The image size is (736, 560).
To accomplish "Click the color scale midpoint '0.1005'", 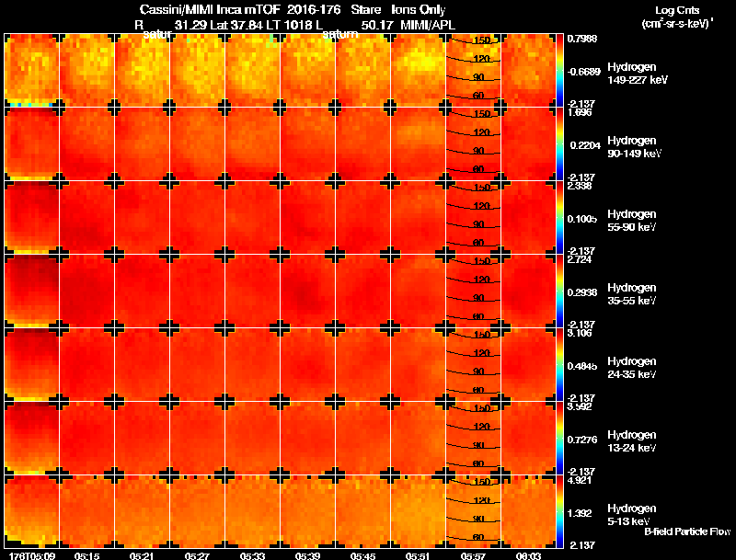I will (582, 219).
